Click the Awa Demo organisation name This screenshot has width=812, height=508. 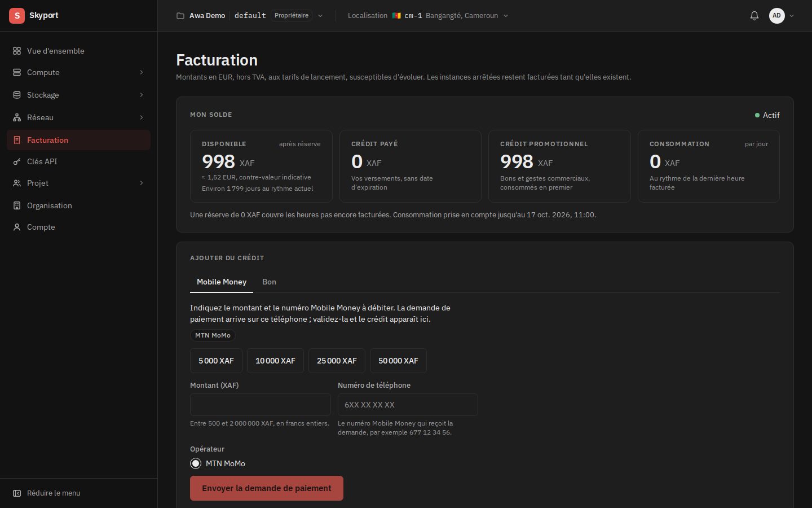pos(207,16)
